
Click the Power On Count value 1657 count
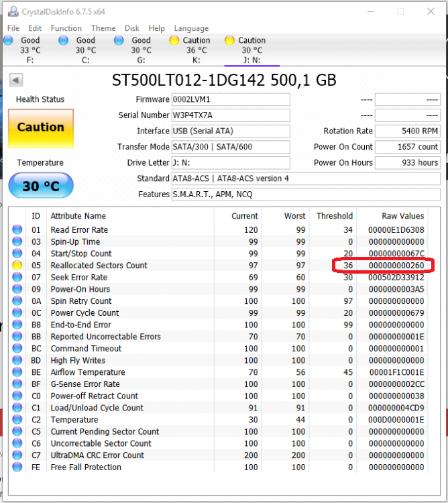[x=408, y=147]
